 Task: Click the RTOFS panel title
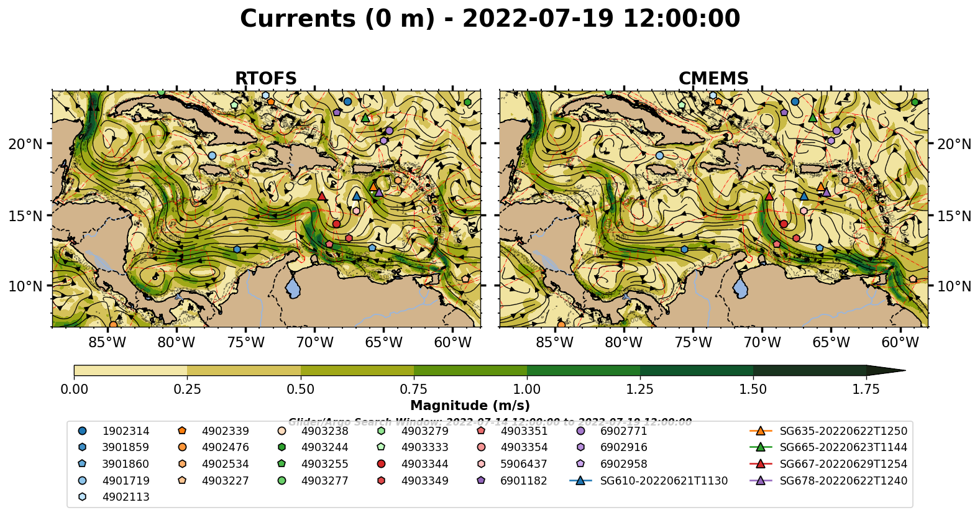[266, 79]
